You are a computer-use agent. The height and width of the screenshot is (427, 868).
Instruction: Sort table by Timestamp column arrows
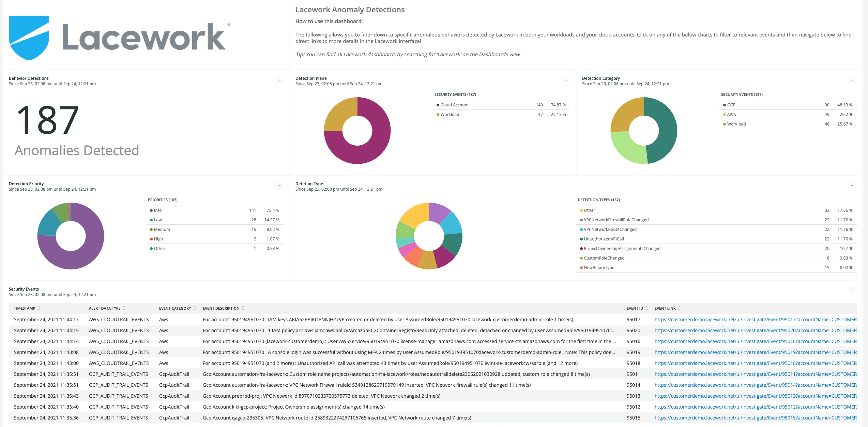[x=39, y=308]
